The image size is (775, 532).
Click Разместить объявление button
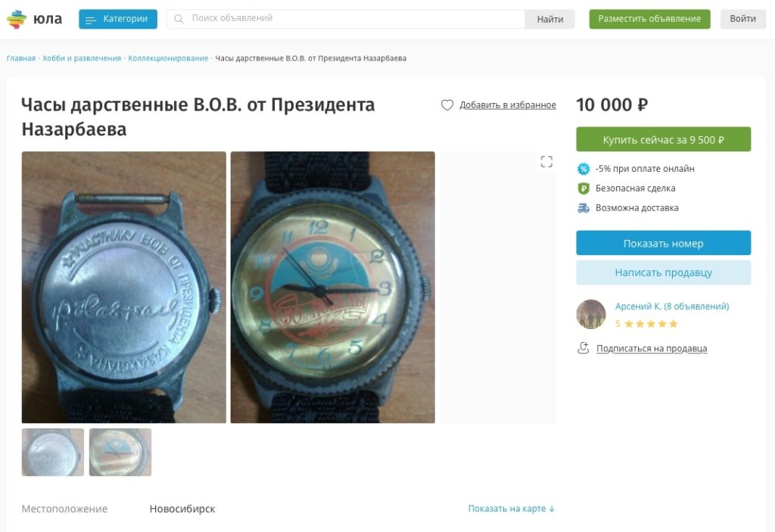click(x=649, y=19)
